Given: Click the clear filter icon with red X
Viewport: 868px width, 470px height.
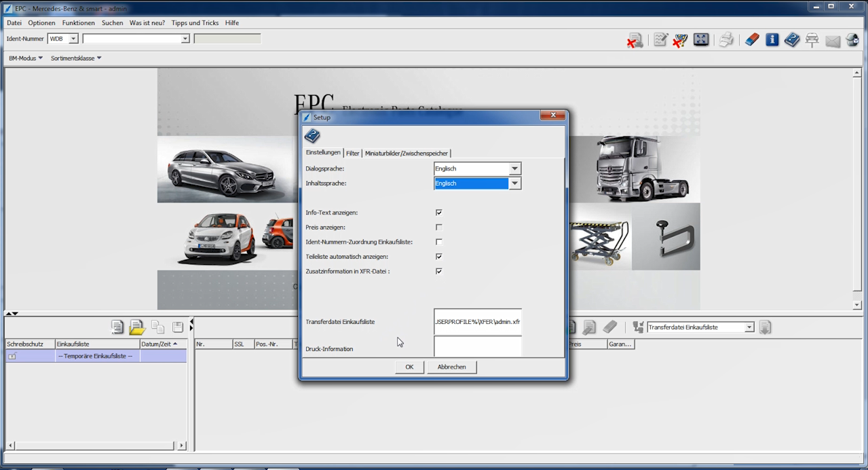Looking at the screenshot, I should tap(680, 41).
